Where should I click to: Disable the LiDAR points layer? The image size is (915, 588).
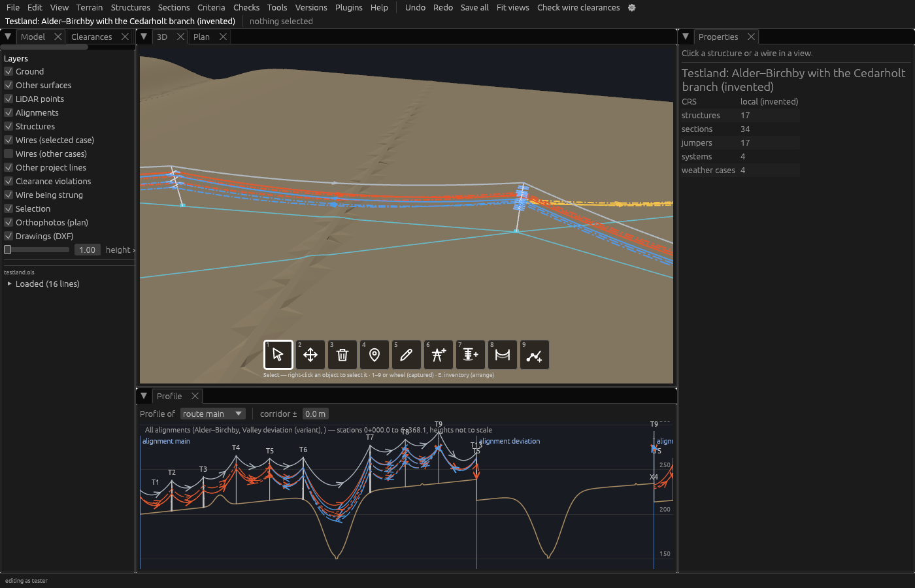[8, 99]
